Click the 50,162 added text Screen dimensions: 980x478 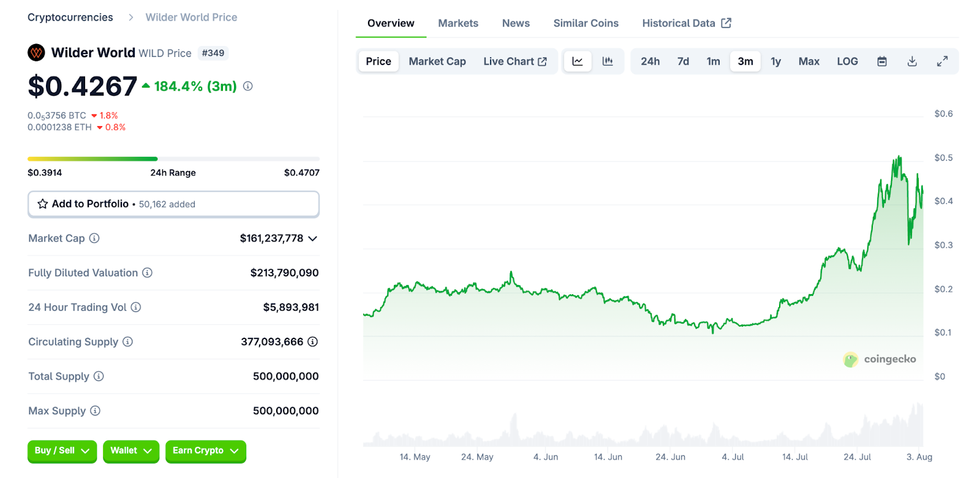167,205
